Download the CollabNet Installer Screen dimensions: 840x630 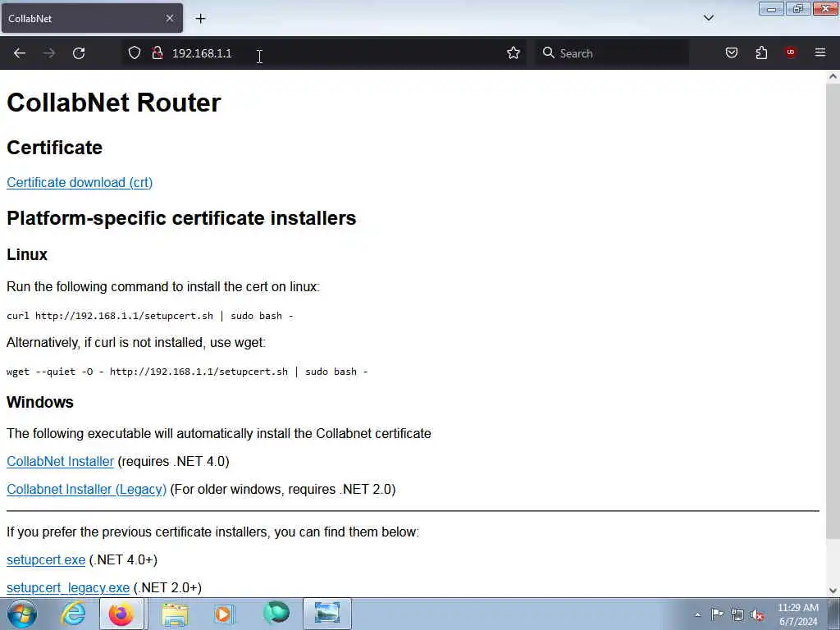point(60,461)
